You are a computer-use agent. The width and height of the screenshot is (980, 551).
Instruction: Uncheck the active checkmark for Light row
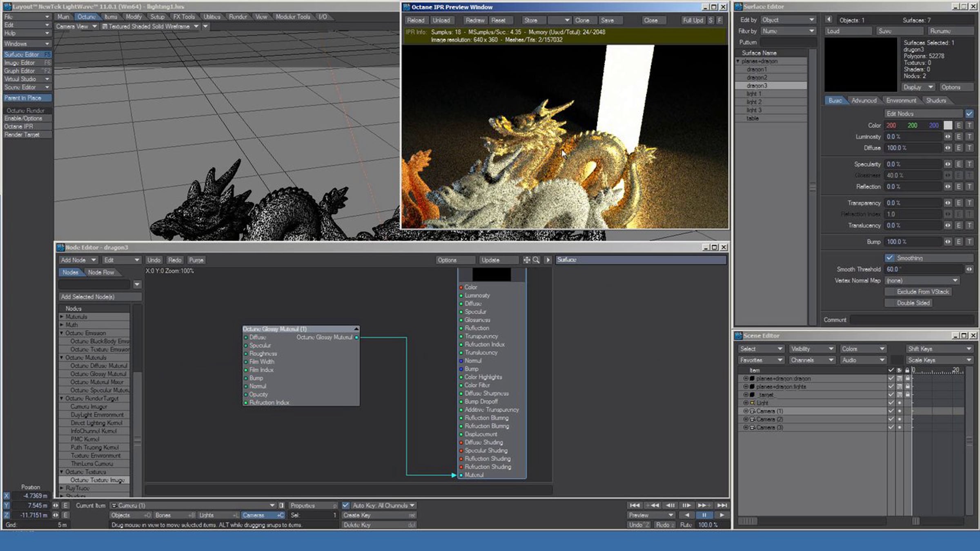click(x=891, y=403)
